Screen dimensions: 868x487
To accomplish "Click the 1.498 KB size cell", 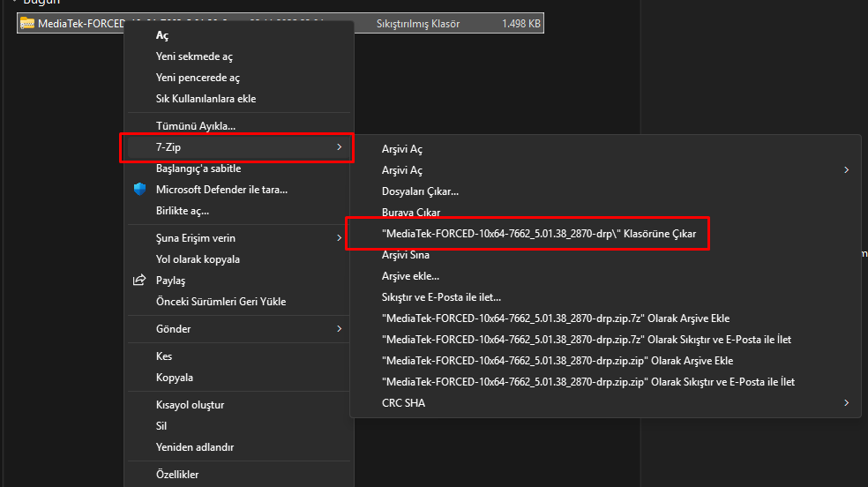I will [521, 24].
